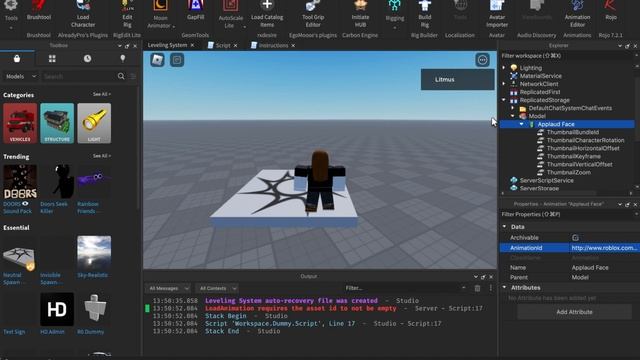Screen dimensions: 640x360
Task: Open the Edit Rig plugin
Action: tap(127, 13)
